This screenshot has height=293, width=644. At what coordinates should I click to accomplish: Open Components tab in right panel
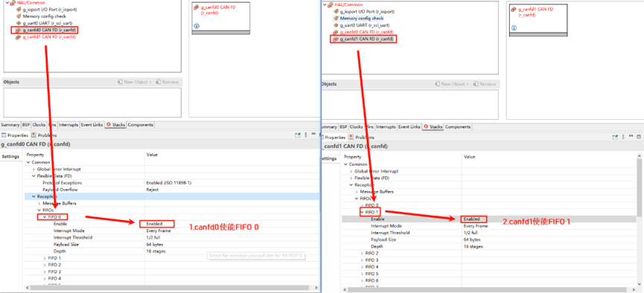click(x=458, y=127)
